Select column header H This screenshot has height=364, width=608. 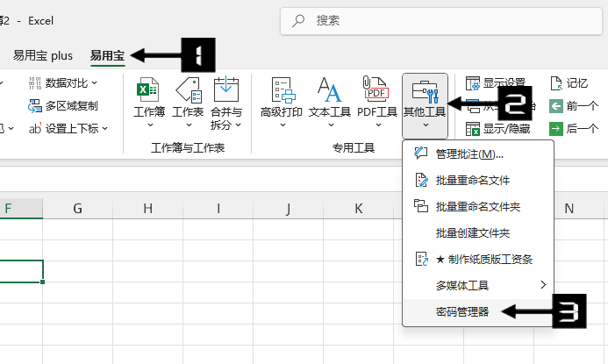click(147, 209)
